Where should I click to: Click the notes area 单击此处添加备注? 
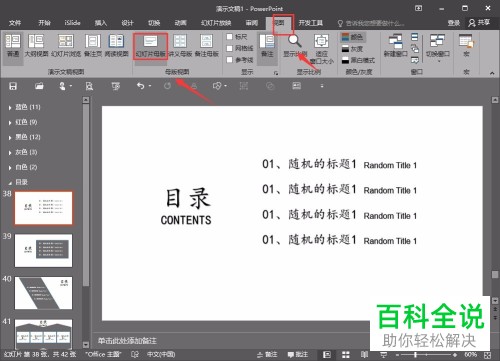pos(127,341)
